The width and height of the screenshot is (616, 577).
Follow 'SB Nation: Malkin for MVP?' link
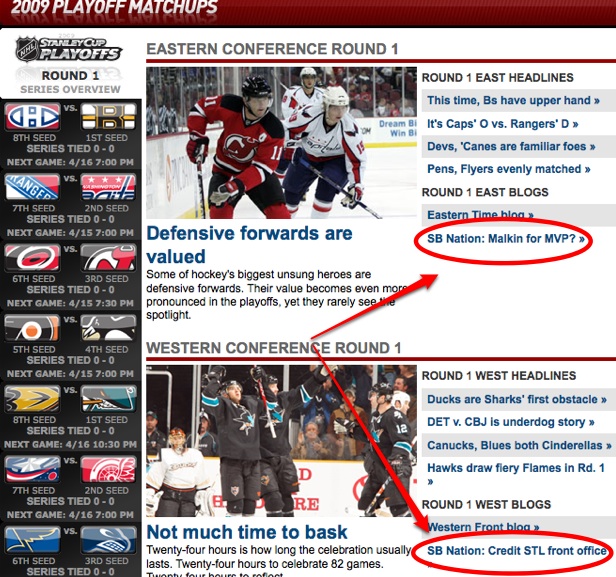[506, 239]
